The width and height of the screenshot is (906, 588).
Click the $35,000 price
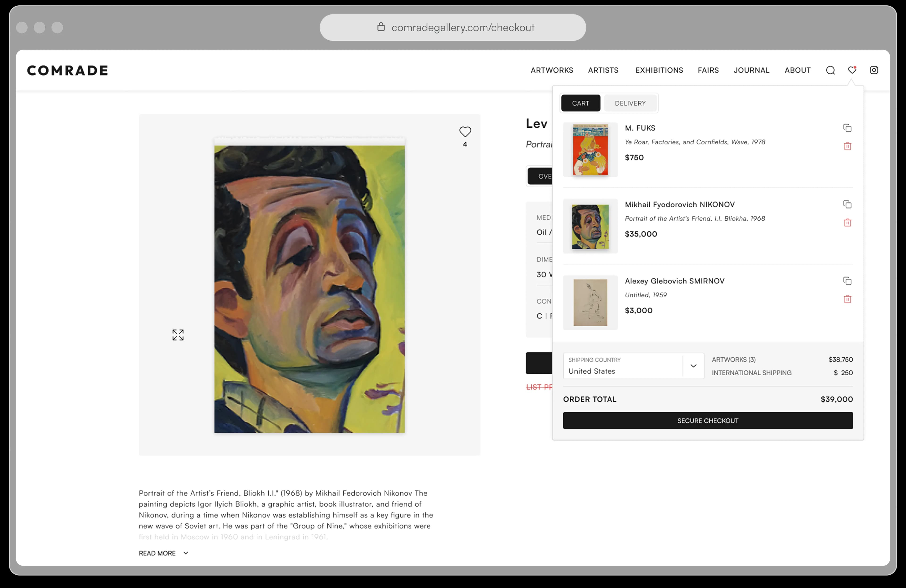[641, 234]
